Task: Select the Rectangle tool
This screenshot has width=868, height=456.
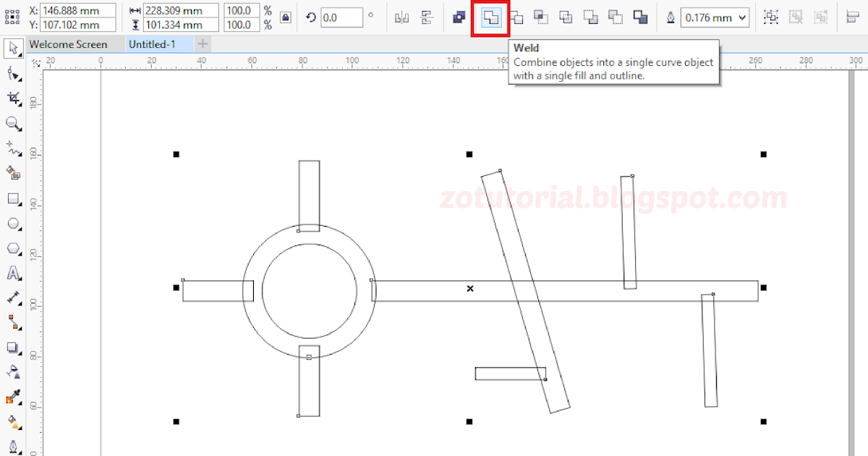Action: 13,198
